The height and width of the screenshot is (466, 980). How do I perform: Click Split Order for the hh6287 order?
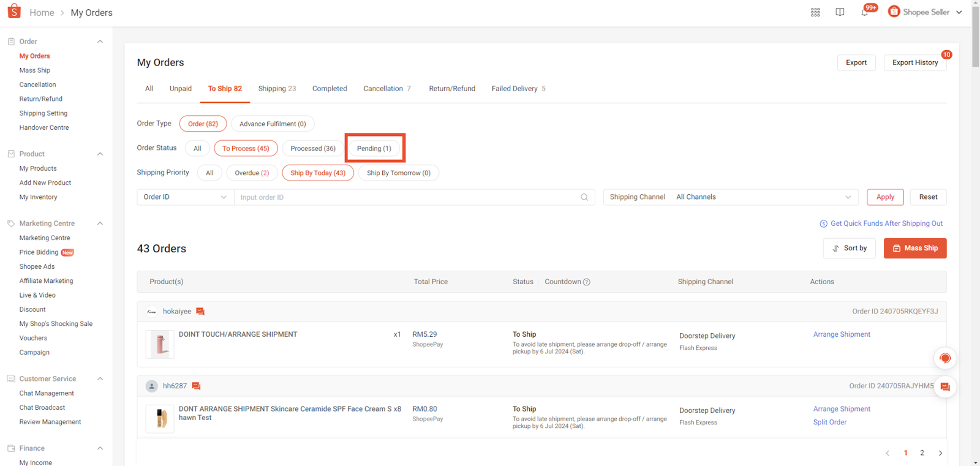click(x=830, y=423)
